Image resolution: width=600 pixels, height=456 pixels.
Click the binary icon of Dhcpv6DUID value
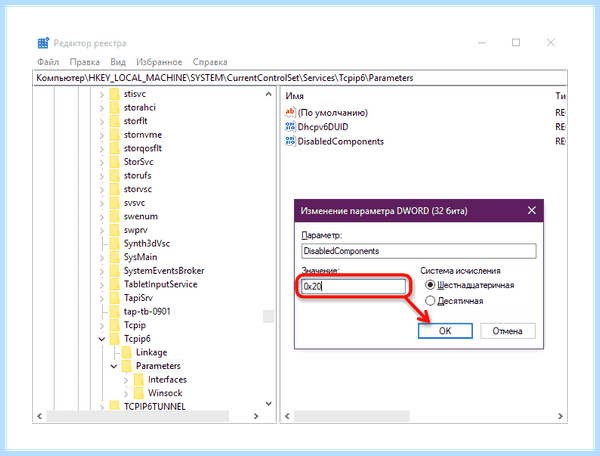(290, 127)
